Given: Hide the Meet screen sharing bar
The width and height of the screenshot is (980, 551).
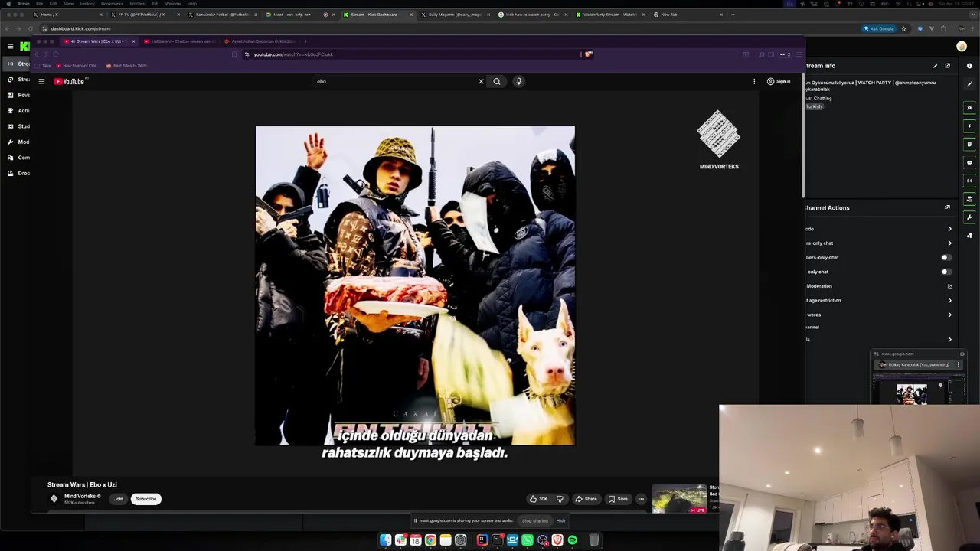Looking at the screenshot, I should click(560, 520).
